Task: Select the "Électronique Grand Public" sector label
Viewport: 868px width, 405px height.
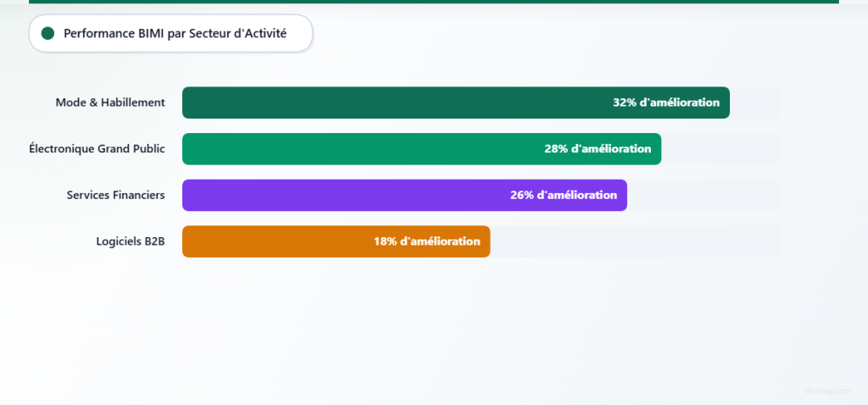Action: pos(97,149)
